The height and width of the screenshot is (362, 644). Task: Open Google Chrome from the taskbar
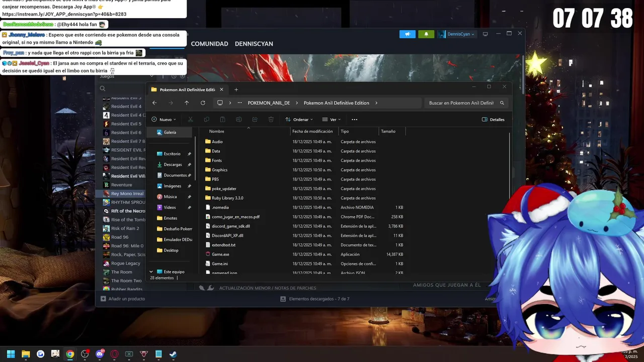(70, 354)
